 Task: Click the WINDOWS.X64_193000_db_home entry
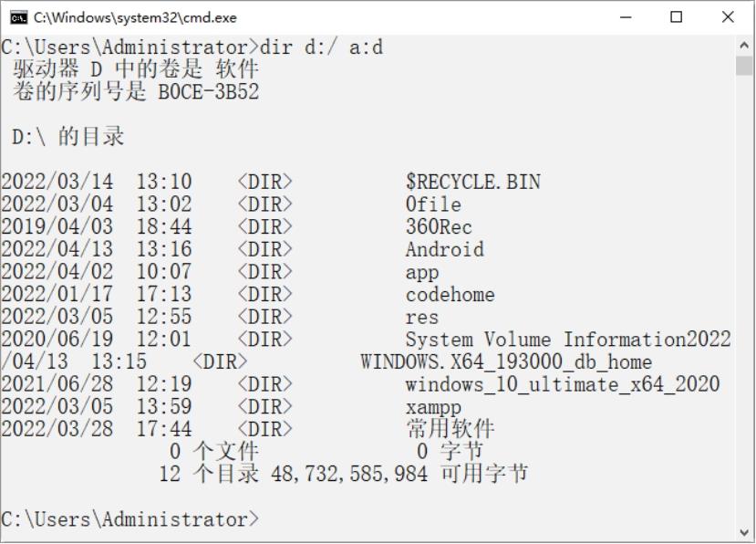(506, 361)
